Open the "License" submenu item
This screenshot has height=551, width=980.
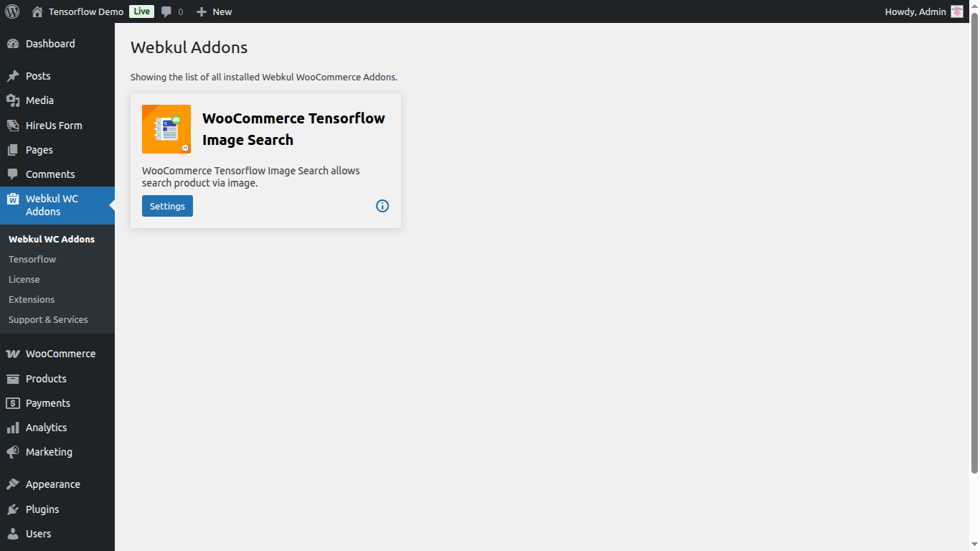click(24, 279)
